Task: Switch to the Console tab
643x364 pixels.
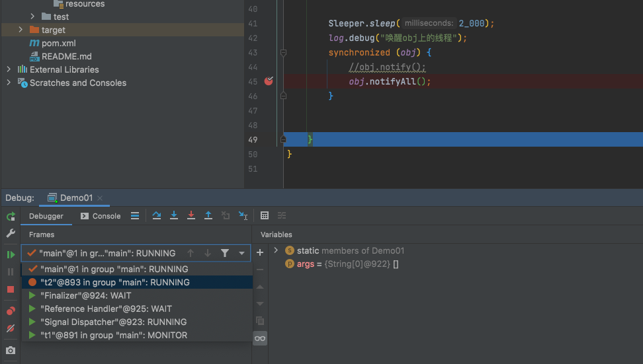Action: pyautogui.click(x=101, y=216)
